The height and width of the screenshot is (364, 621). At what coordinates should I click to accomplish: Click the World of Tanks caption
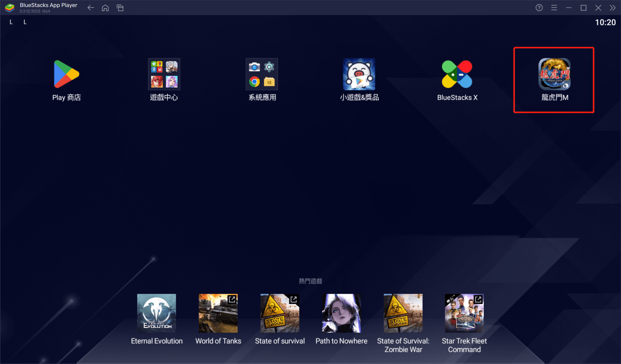click(x=218, y=341)
